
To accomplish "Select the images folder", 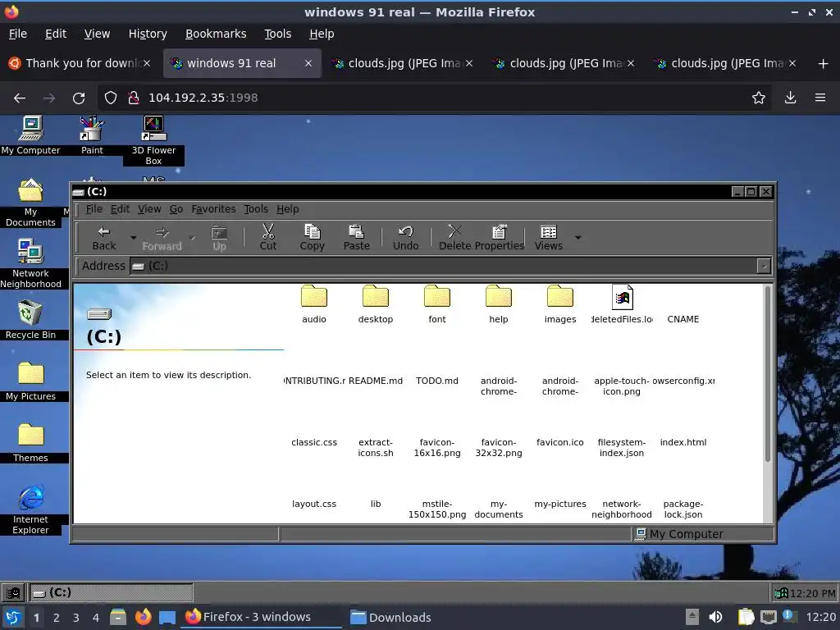I will [x=559, y=304].
